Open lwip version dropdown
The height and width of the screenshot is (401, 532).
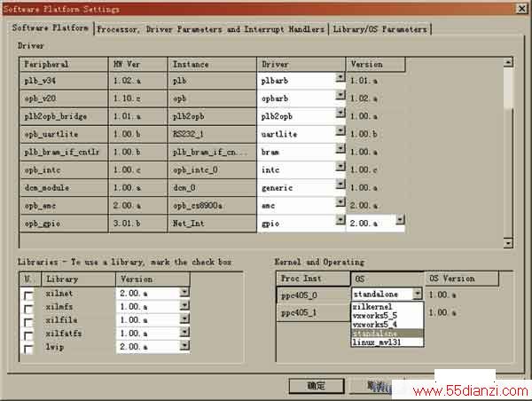pyautogui.click(x=184, y=346)
